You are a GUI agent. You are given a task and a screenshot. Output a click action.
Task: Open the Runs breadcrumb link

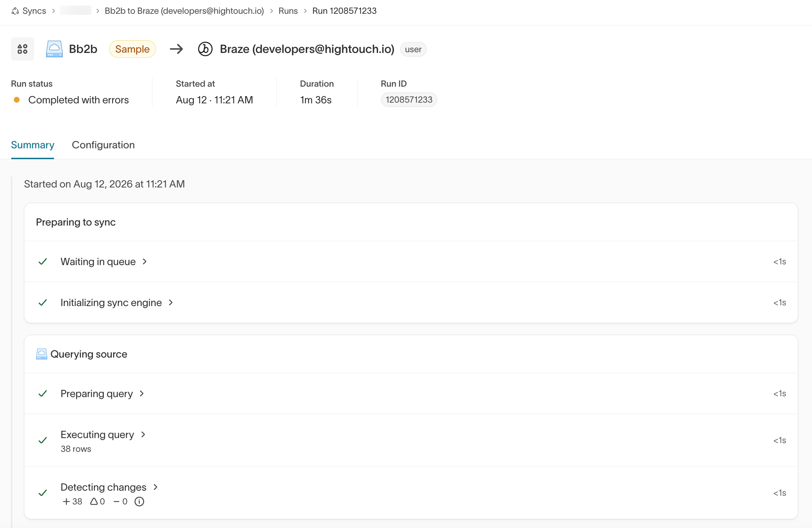(288, 11)
